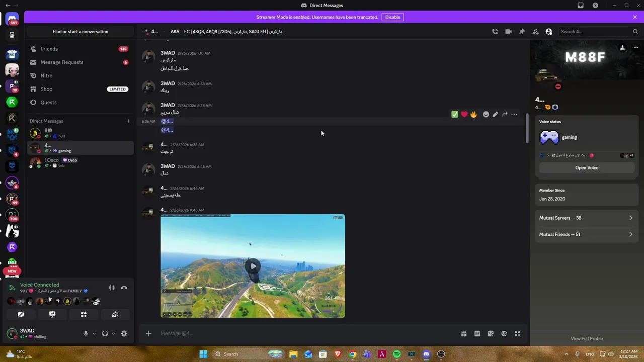Open the Nitro page

point(80,75)
